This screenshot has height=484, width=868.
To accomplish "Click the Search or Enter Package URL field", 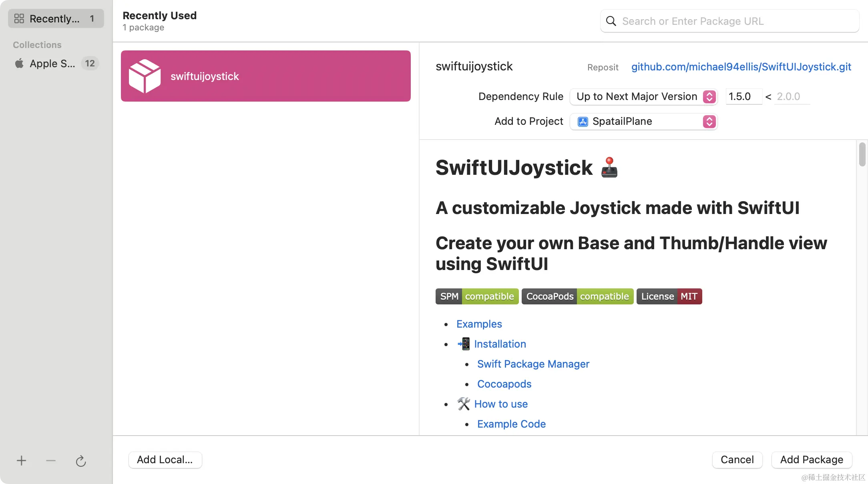I will 737,21.
